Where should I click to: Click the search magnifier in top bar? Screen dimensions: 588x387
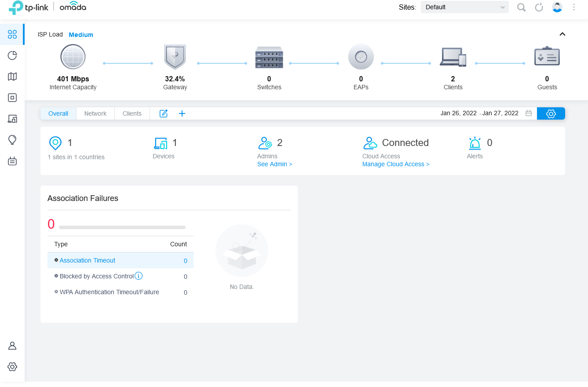521,7
